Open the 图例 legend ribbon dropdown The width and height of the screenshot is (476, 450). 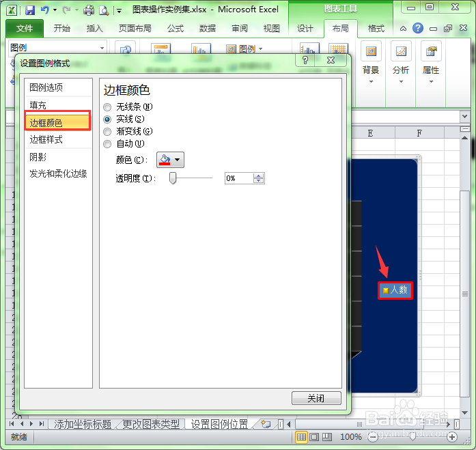pyautogui.click(x=244, y=48)
